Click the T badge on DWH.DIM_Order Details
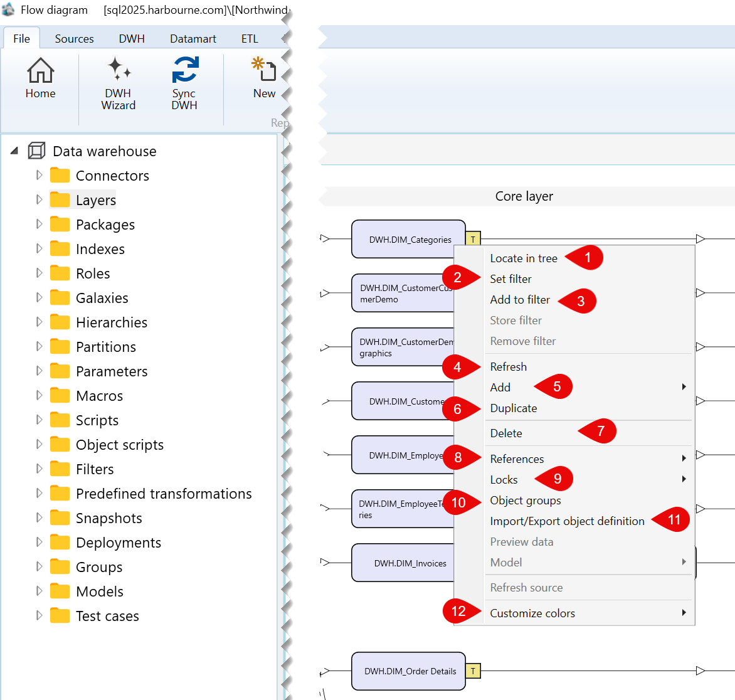 pyautogui.click(x=473, y=671)
